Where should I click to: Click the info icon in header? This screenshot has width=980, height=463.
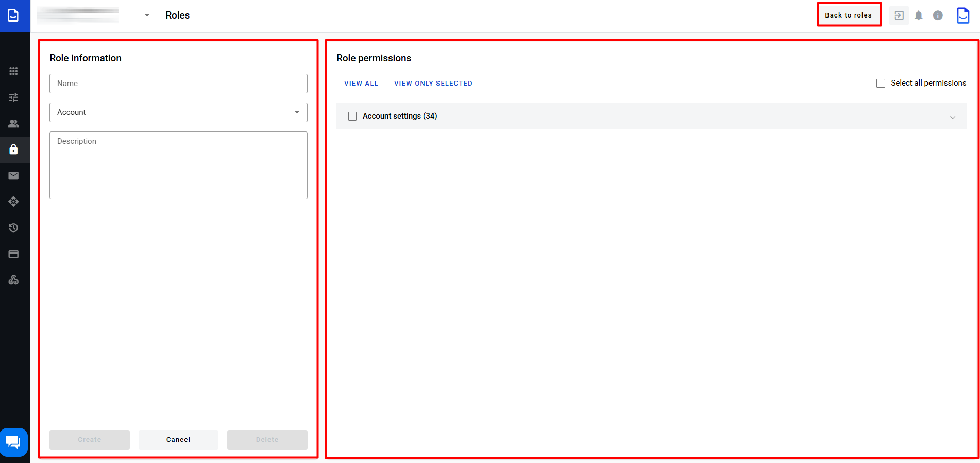938,15
